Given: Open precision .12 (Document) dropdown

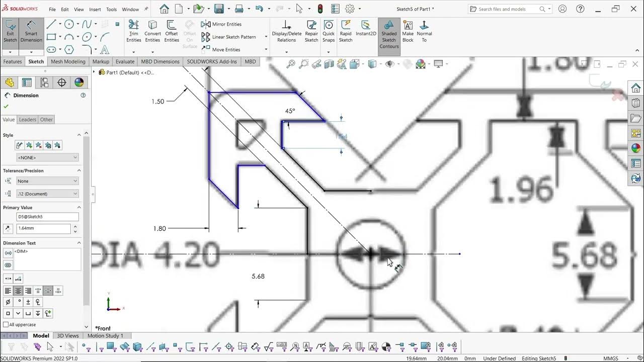Looking at the screenshot, I should click(x=47, y=194).
